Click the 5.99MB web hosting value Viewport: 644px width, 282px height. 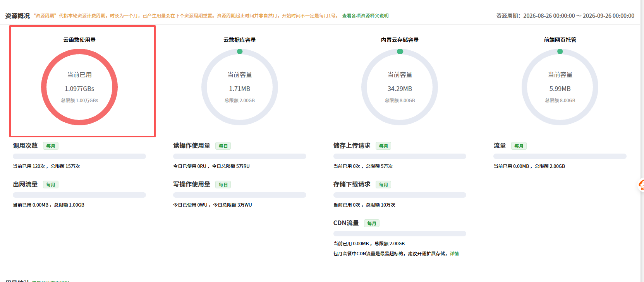(x=560, y=89)
